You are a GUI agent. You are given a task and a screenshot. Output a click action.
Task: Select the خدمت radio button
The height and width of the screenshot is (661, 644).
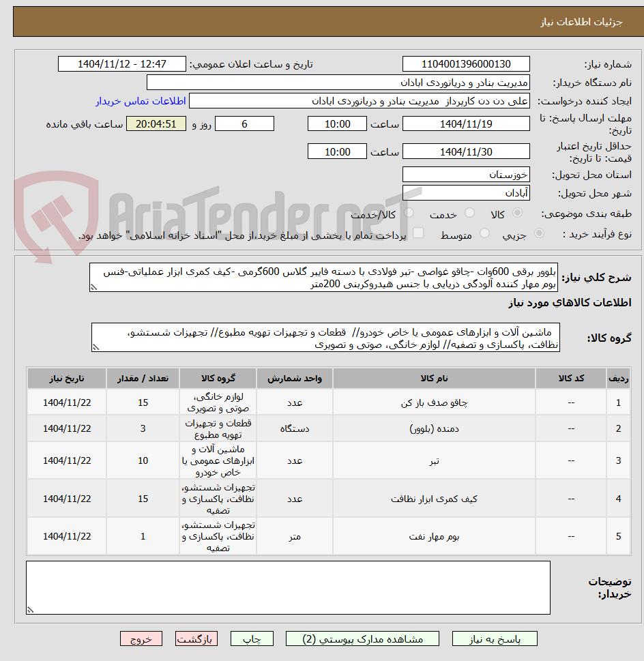click(469, 213)
